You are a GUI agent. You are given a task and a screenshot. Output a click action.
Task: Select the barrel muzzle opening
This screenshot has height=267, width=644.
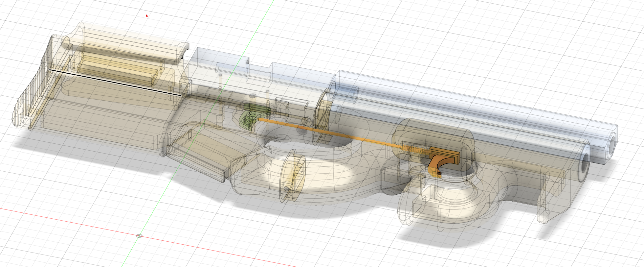[x=585, y=163]
